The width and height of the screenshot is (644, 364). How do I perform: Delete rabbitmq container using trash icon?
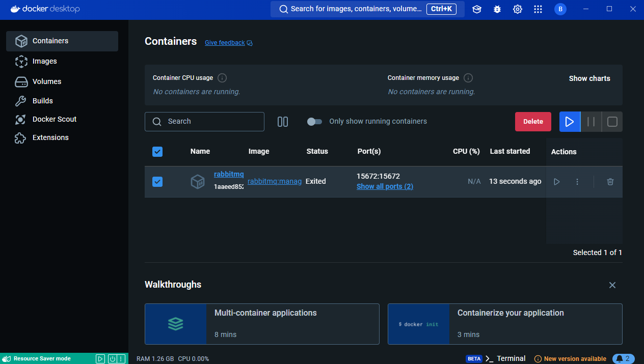[x=610, y=182]
